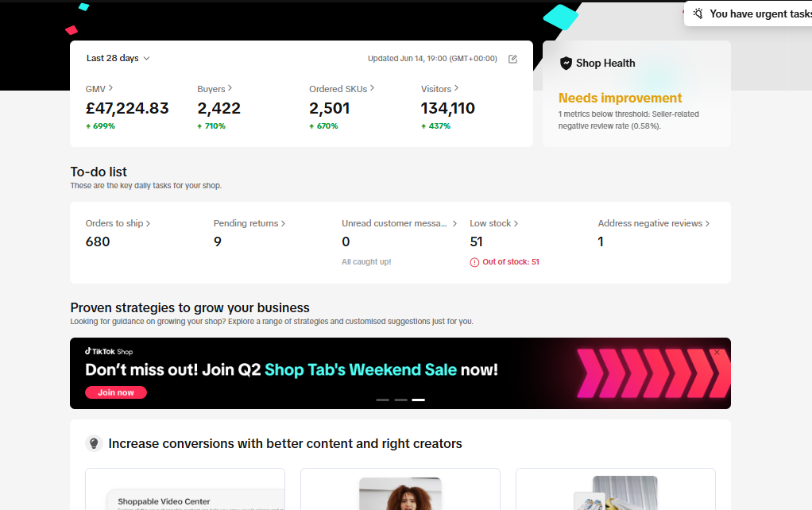Click the edit icon beside the updated timestamp
812x510 pixels.
tap(512, 59)
